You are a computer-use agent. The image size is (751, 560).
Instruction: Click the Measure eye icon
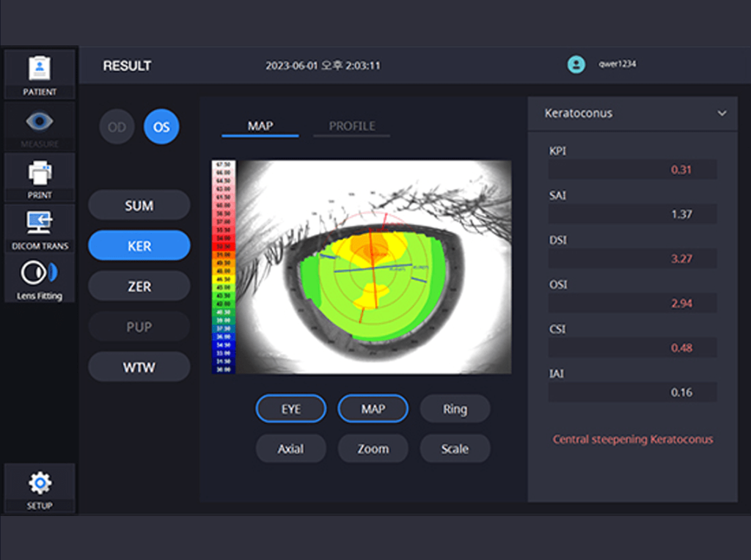pos(40,122)
